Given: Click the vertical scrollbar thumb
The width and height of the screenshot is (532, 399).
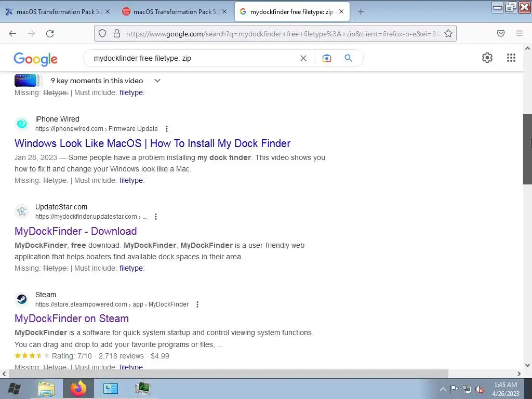Looking at the screenshot, I should (527, 149).
